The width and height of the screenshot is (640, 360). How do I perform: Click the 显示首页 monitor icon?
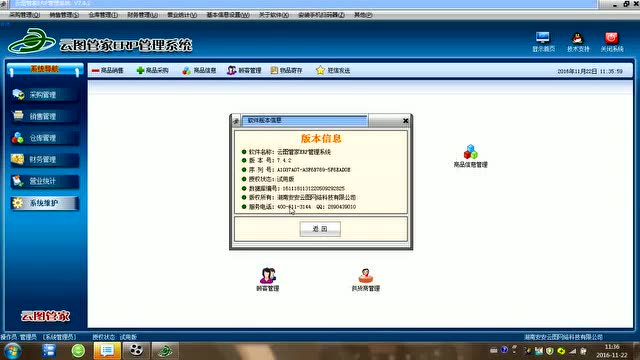543,41
